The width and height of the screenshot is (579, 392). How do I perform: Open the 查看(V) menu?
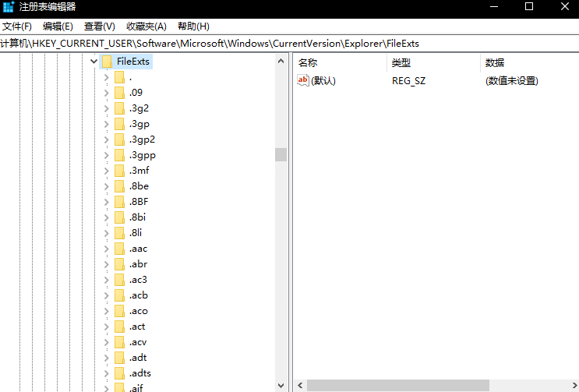coord(99,26)
